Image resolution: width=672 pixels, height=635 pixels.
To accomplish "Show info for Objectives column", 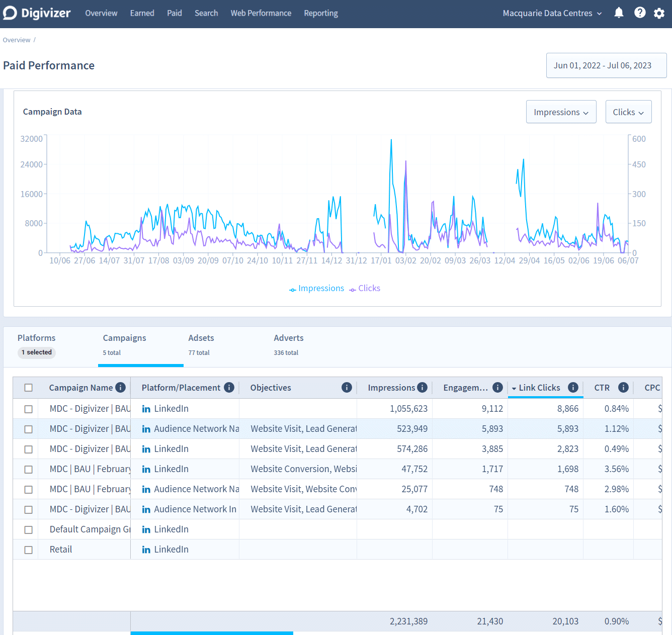I will pos(347,387).
